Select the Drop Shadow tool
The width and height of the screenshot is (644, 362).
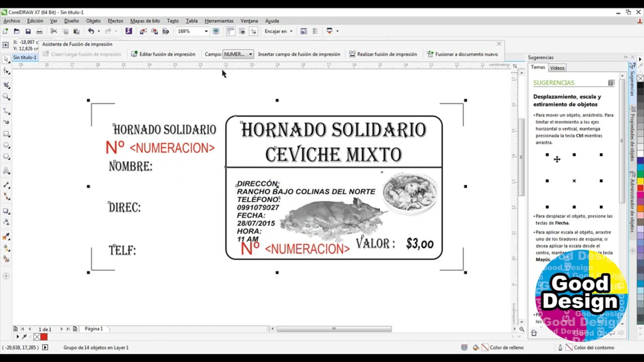7,211
